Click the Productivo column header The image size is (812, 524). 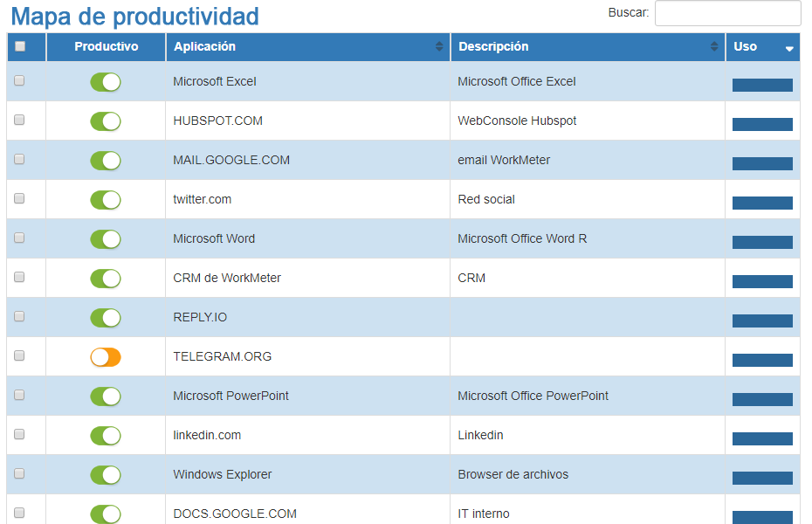pos(107,47)
